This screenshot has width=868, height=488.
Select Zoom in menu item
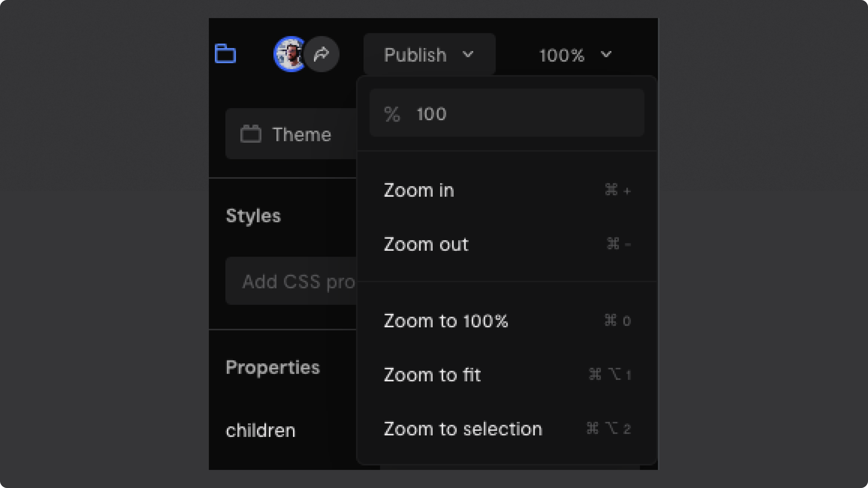507,190
